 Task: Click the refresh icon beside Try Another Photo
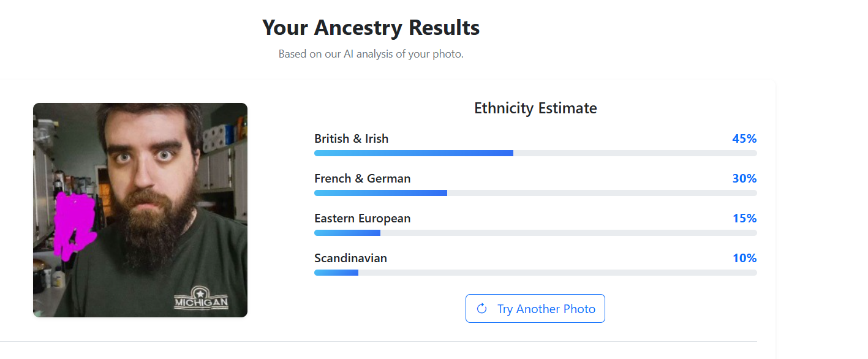[x=481, y=309]
